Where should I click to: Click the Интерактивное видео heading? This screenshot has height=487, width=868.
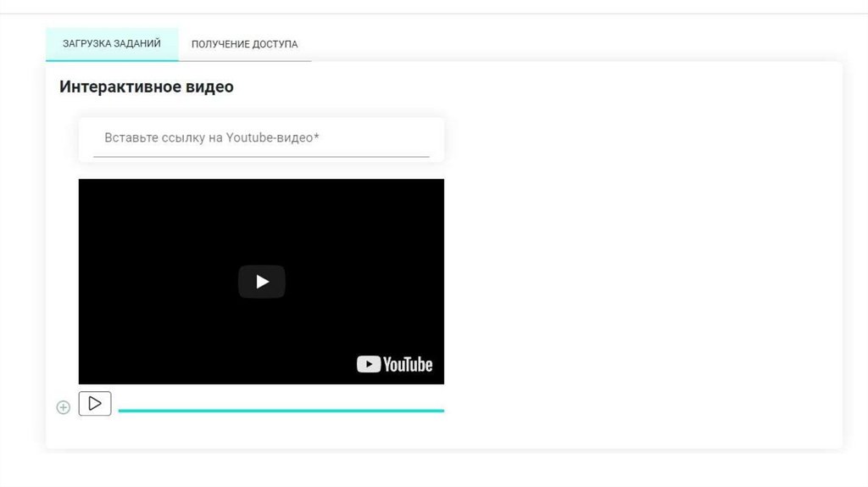(x=147, y=87)
